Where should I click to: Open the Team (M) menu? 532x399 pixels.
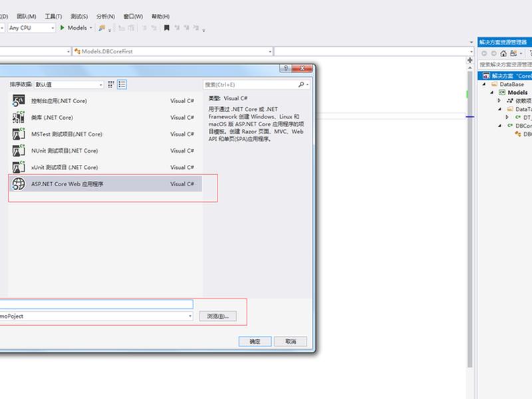26,16
